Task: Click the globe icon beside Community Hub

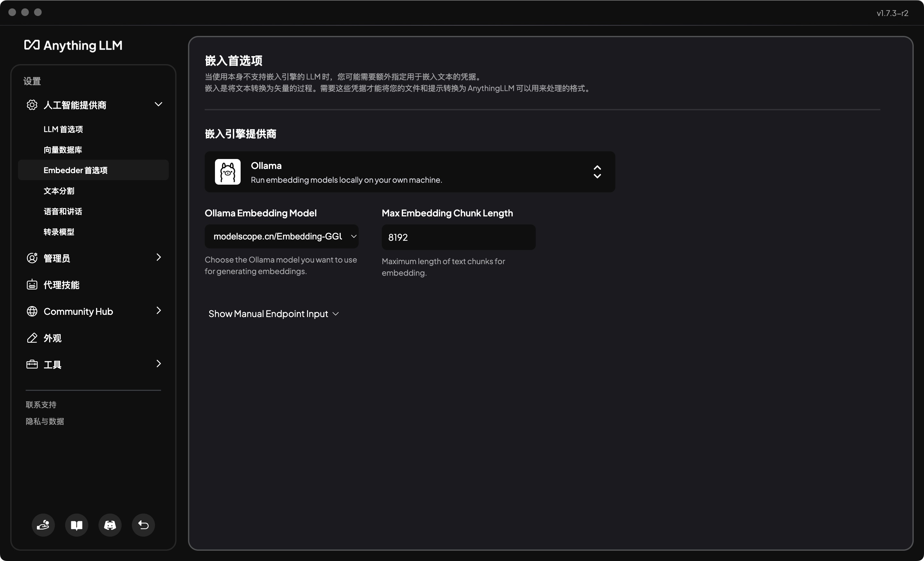Action: click(x=32, y=311)
